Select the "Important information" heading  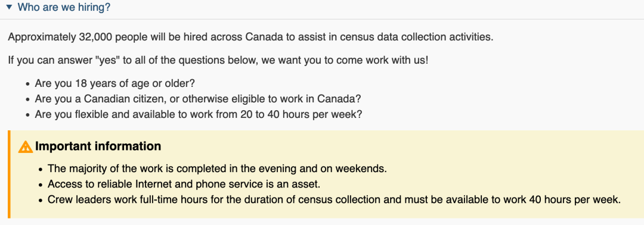point(98,146)
